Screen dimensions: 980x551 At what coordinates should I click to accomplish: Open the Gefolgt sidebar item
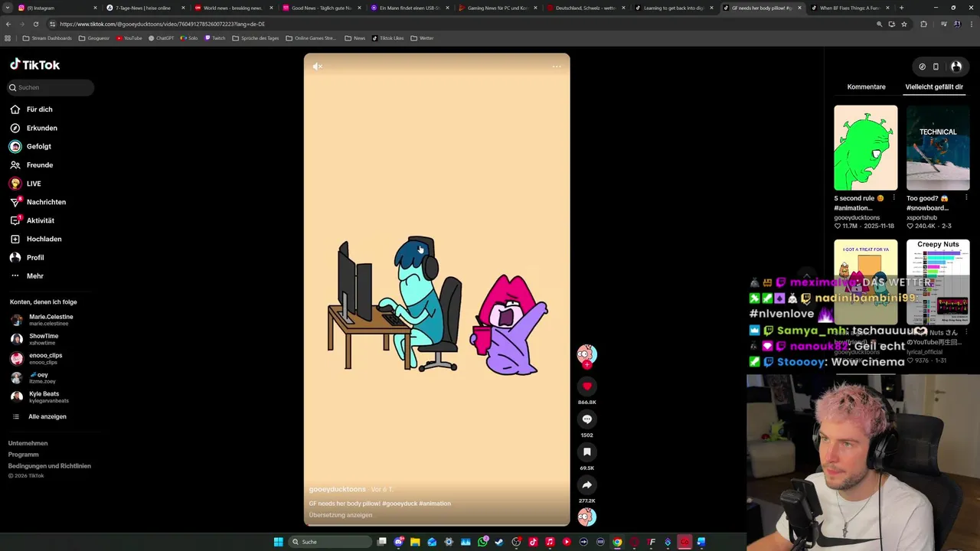click(x=38, y=146)
